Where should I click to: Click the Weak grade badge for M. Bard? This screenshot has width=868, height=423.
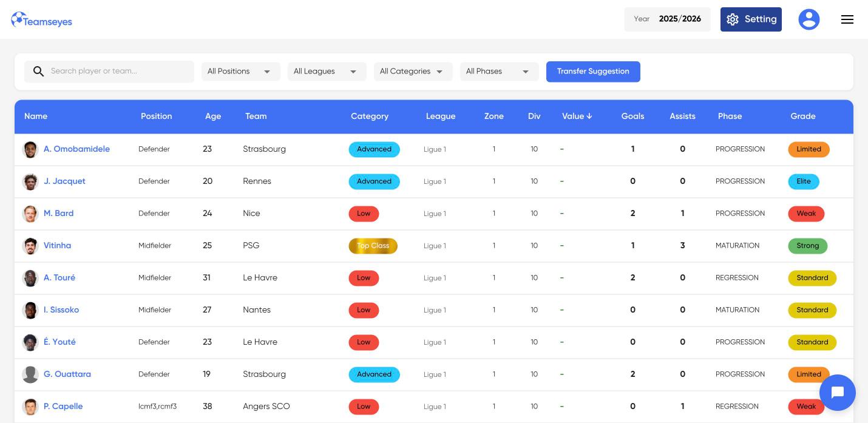pos(806,214)
